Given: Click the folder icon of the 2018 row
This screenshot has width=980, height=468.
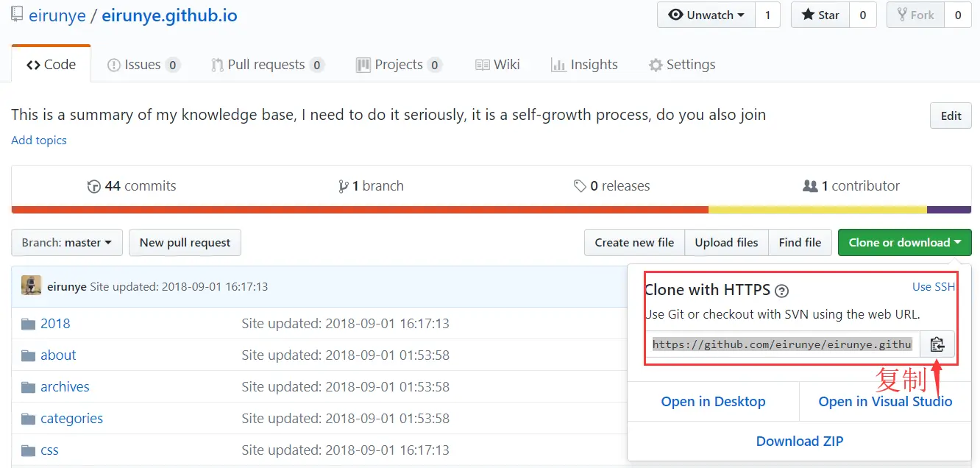Looking at the screenshot, I should click(x=29, y=324).
